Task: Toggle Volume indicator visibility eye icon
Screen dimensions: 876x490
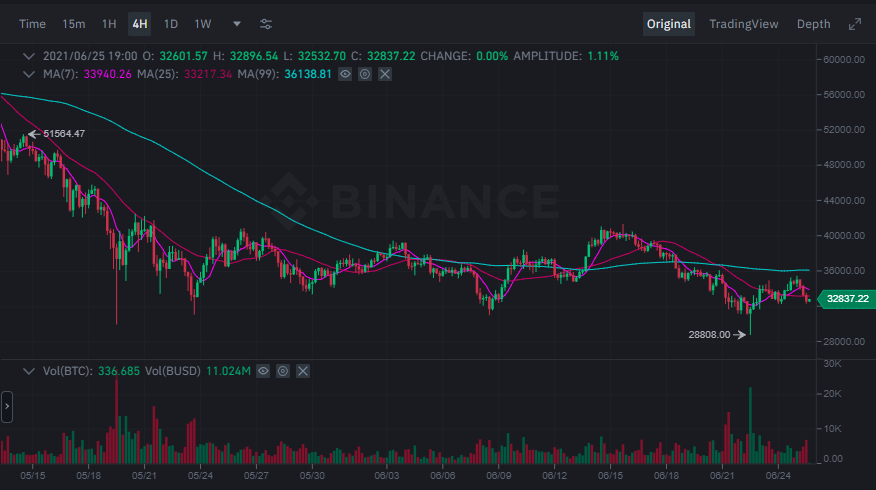Action: pos(263,371)
